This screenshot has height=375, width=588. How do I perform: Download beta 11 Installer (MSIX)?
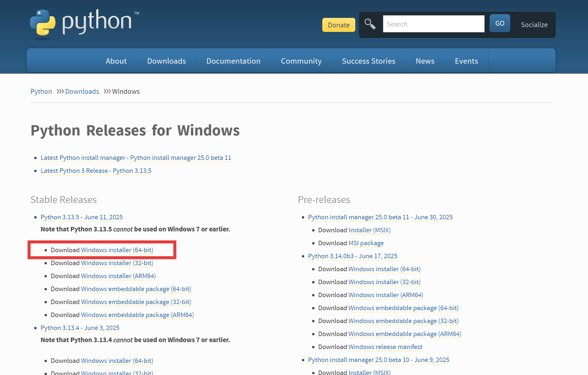click(369, 230)
